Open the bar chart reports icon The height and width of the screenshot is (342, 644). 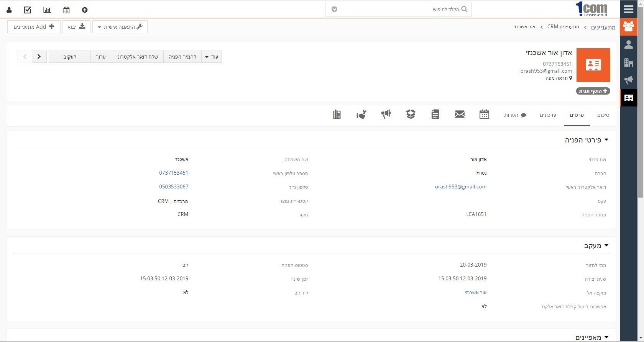coord(47,10)
